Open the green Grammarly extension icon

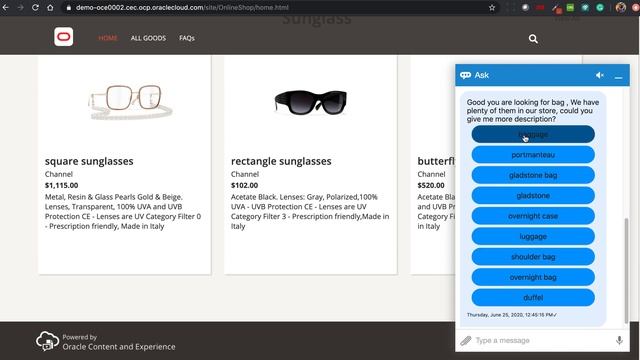coord(600,7)
